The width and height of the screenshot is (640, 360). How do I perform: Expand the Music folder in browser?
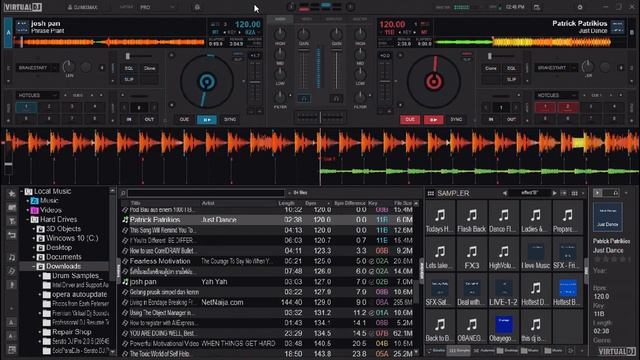coord(28,201)
